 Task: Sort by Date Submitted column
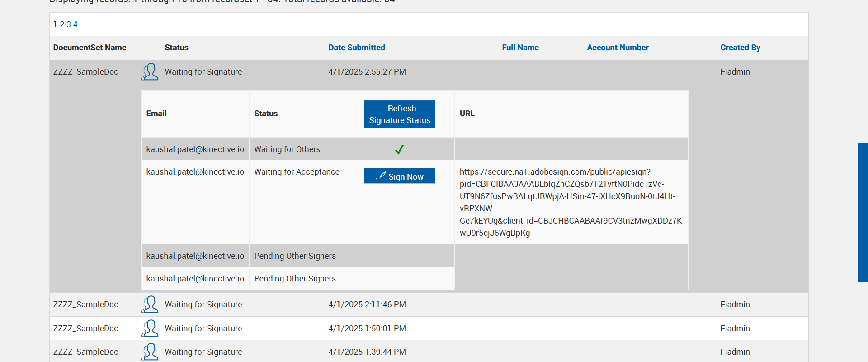357,48
